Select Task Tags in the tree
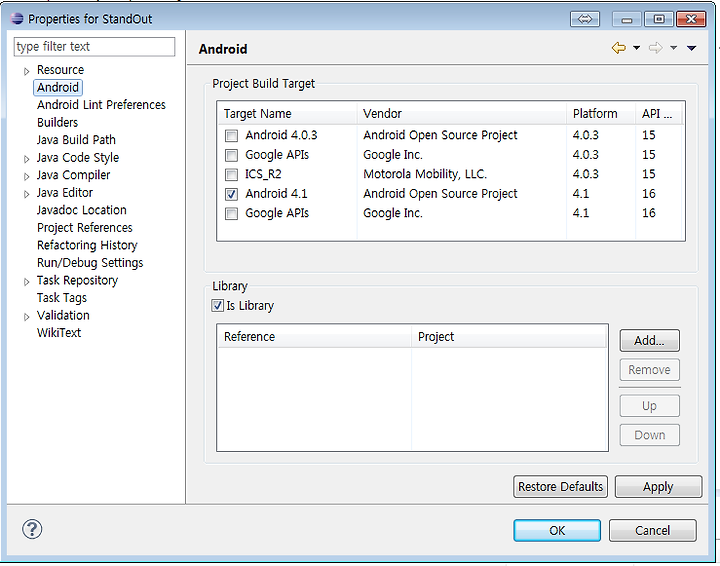720x566 pixels. click(x=62, y=298)
